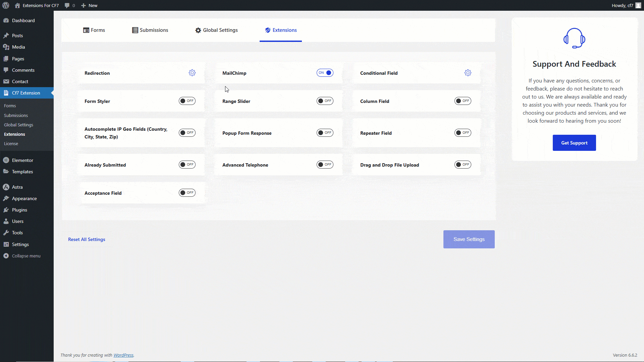
Task: Switch to the Global Settings tab
Action: click(216, 30)
